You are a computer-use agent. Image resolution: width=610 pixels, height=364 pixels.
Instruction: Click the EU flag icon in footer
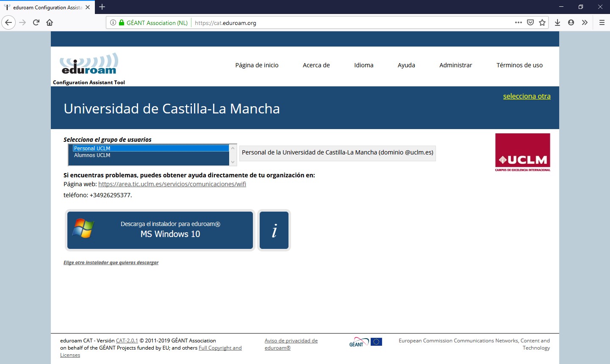tap(376, 342)
